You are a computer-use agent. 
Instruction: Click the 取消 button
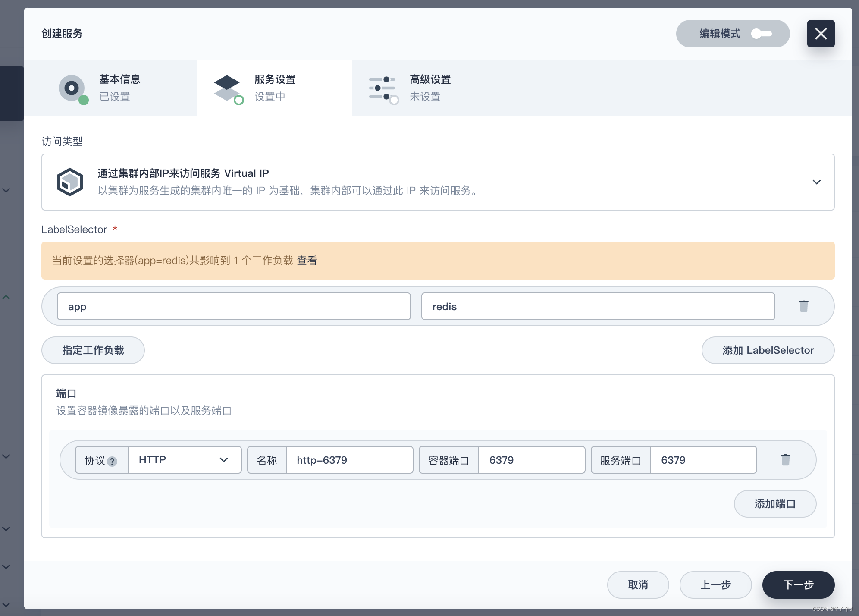(638, 585)
